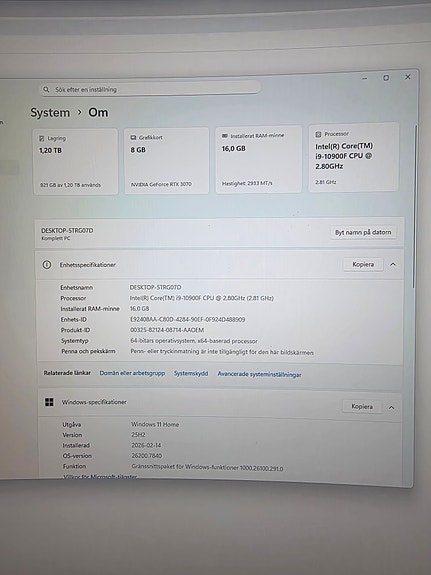Copy Windows specifications with Kopiera
Viewport: 431px width, 575px height.
(x=362, y=406)
